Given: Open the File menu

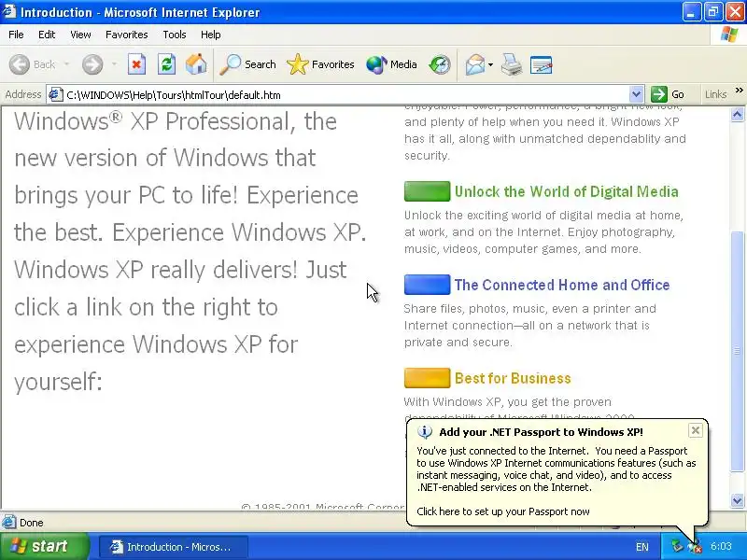Looking at the screenshot, I should pos(16,35).
